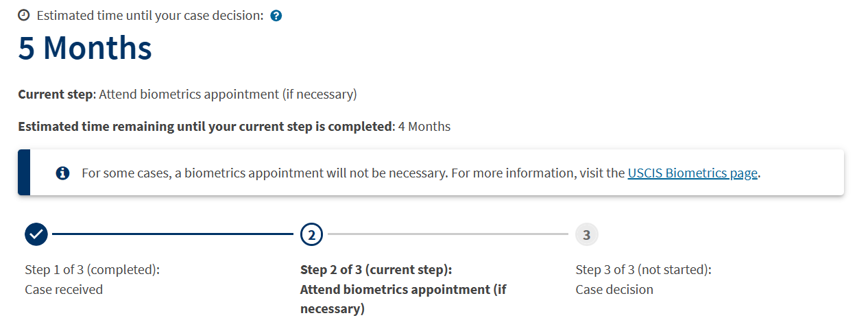Screen dimensions: 868x333
Task: Click the Current step text line
Action: [x=187, y=95]
